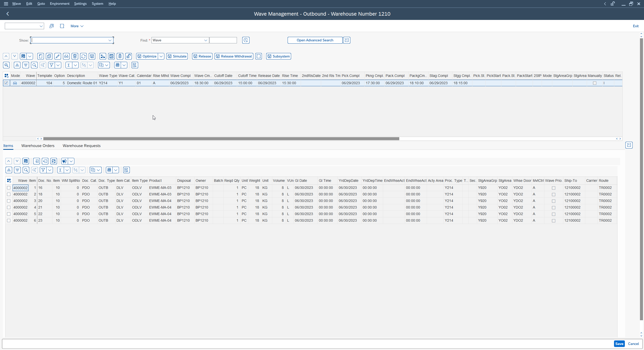Click the Find magnifier icon in Items grid toolbar
Viewport: 644px width, 350px height.
click(x=26, y=170)
